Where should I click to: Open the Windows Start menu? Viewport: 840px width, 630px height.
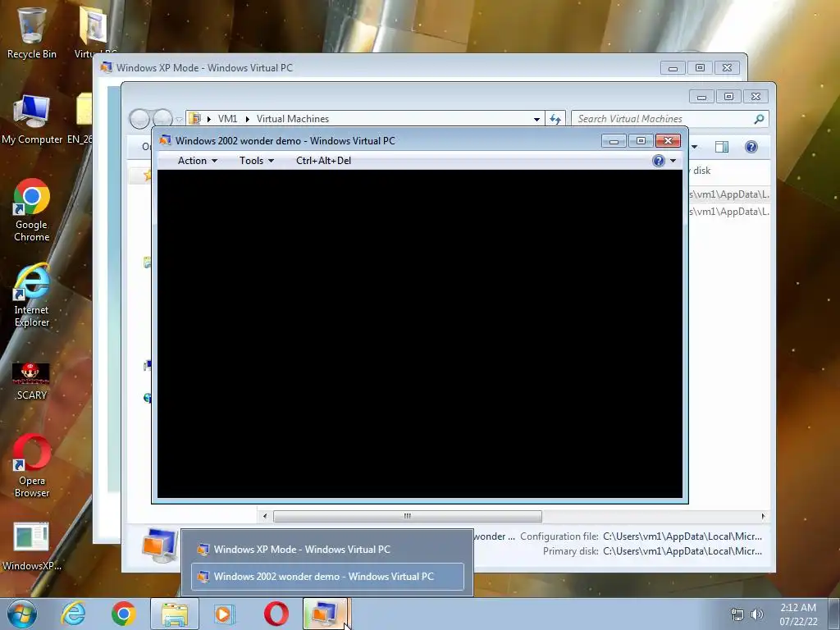[21, 614]
